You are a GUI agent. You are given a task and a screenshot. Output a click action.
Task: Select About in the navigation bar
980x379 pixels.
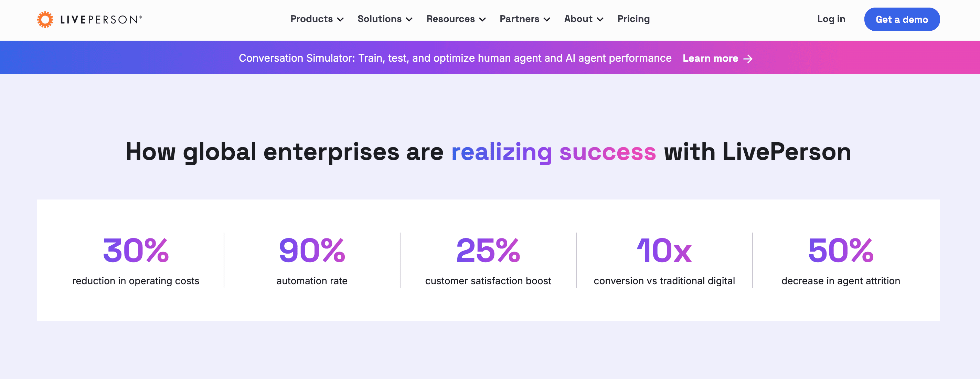(x=578, y=19)
